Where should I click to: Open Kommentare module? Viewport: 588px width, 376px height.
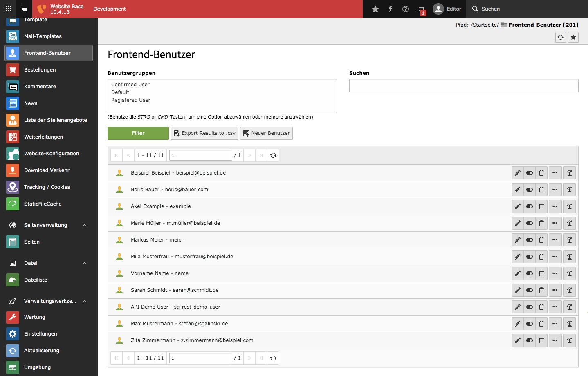pos(49,87)
